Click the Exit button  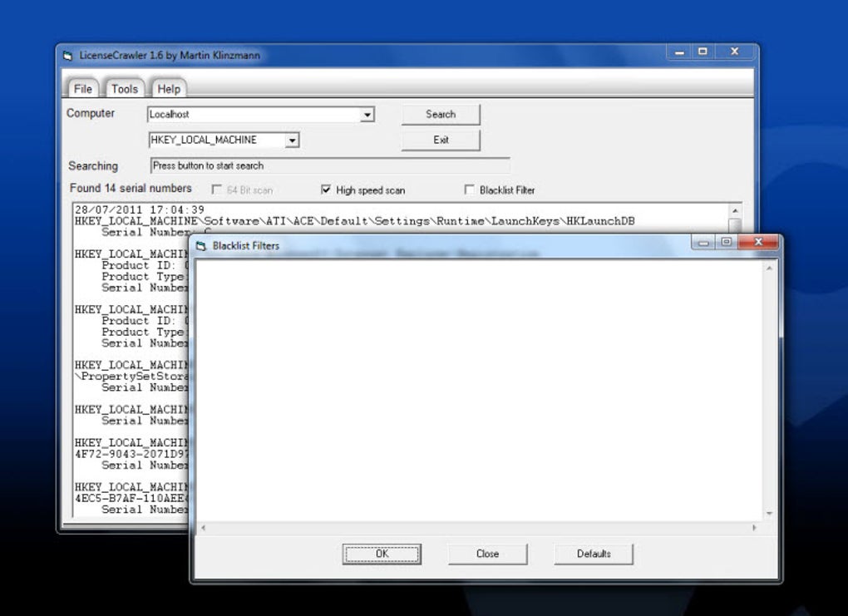coord(441,140)
